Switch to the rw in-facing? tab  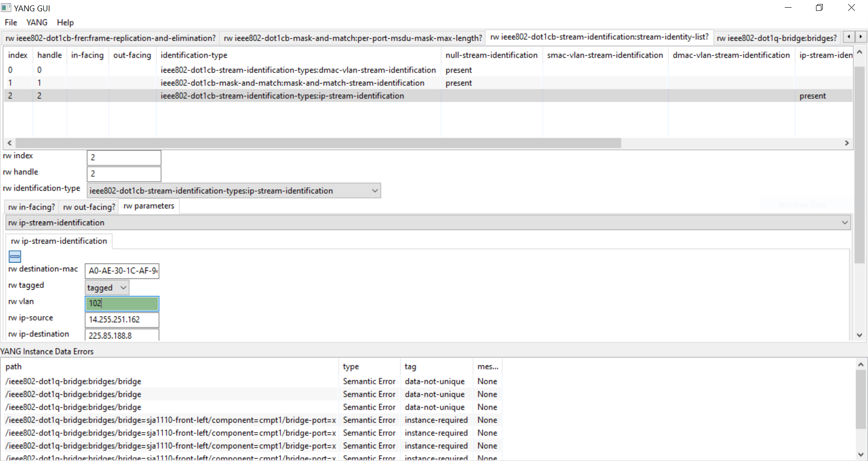[31, 207]
